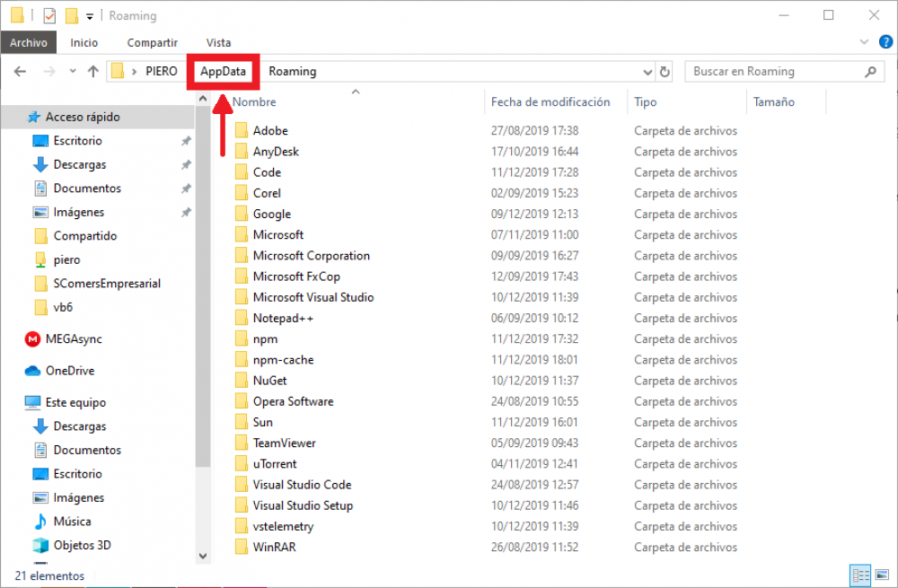
Task: Click New folder quick access toolbar icon
Action: [72, 15]
